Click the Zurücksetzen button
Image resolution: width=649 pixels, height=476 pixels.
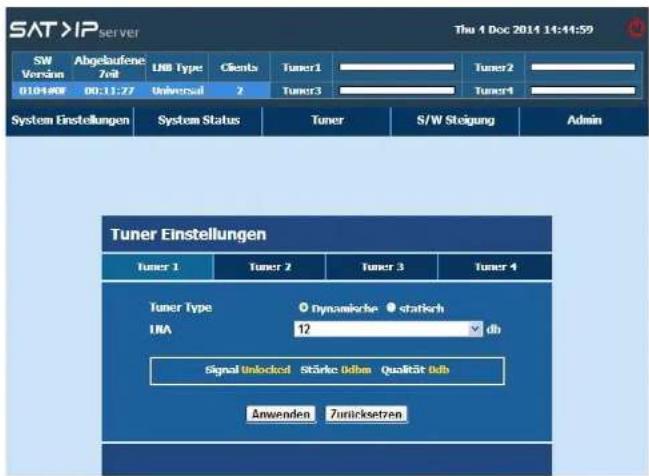366,414
